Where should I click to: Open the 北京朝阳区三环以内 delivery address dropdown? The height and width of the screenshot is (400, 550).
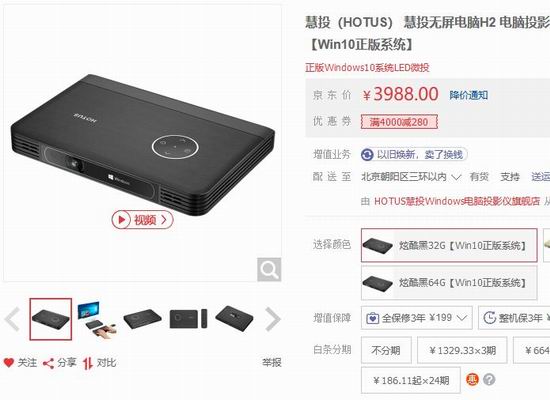(411, 176)
